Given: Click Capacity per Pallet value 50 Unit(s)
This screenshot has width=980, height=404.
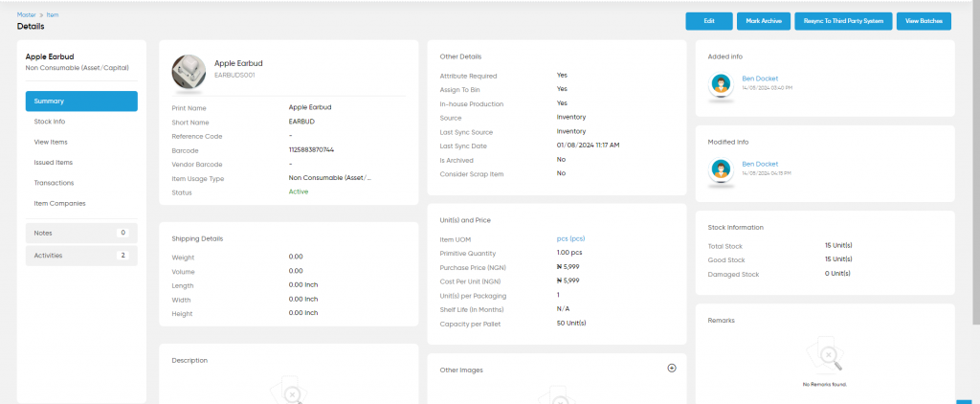Looking at the screenshot, I should [x=571, y=324].
